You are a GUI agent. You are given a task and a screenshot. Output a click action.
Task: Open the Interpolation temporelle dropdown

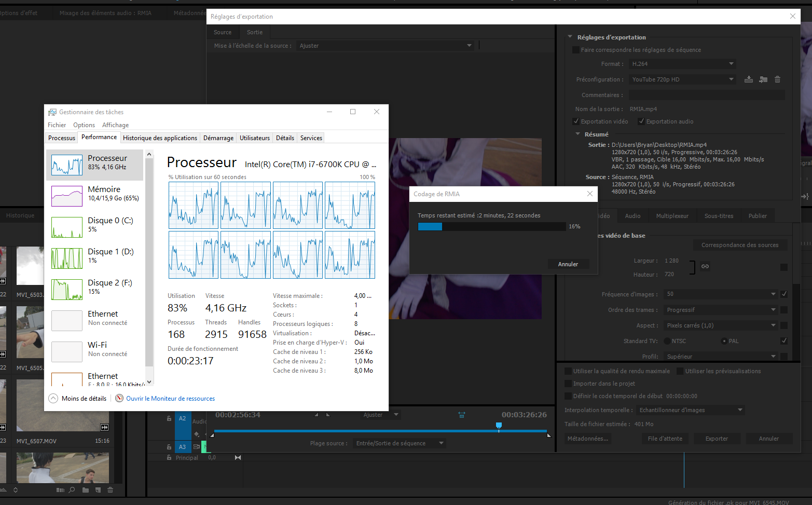[x=691, y=410]
